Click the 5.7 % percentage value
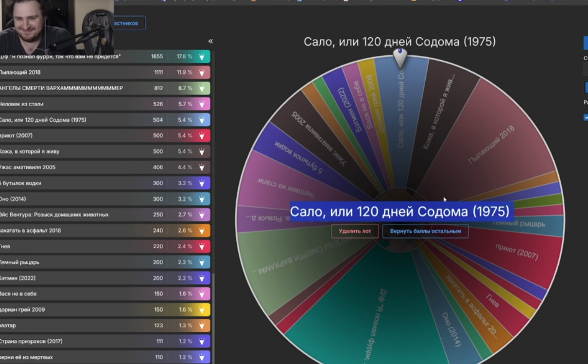The width and height of the screenshot is (588, 364). pos(185,104)
